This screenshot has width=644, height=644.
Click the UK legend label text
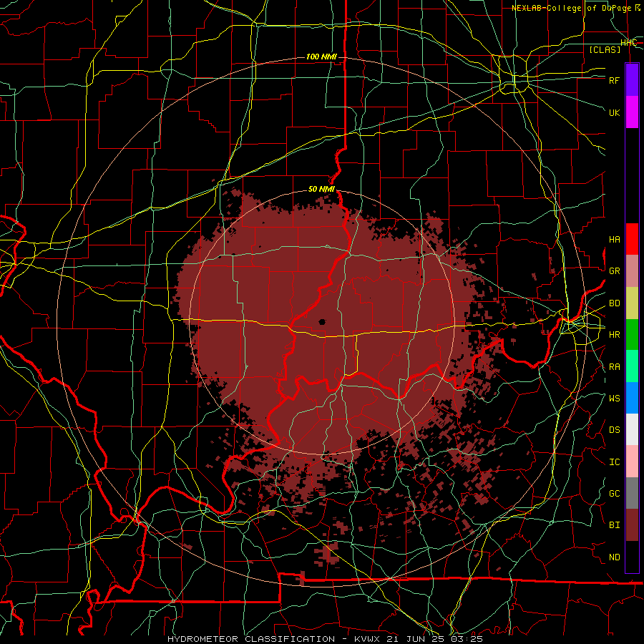click(614, 112)
